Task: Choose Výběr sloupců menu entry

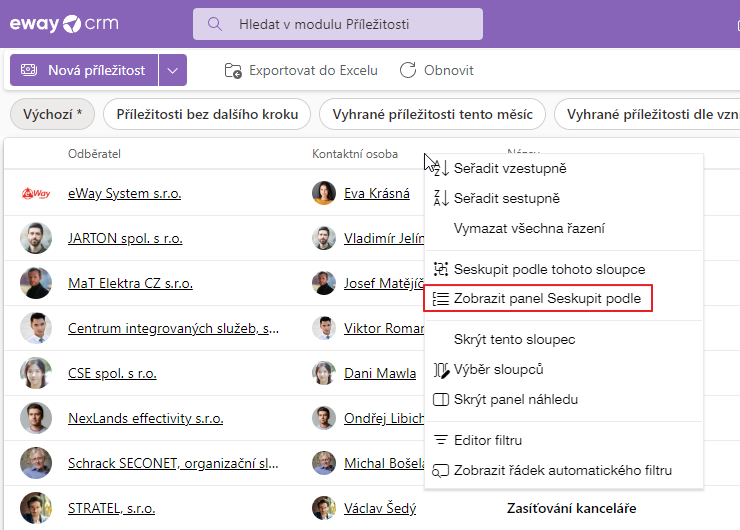Action: [564, 370]
